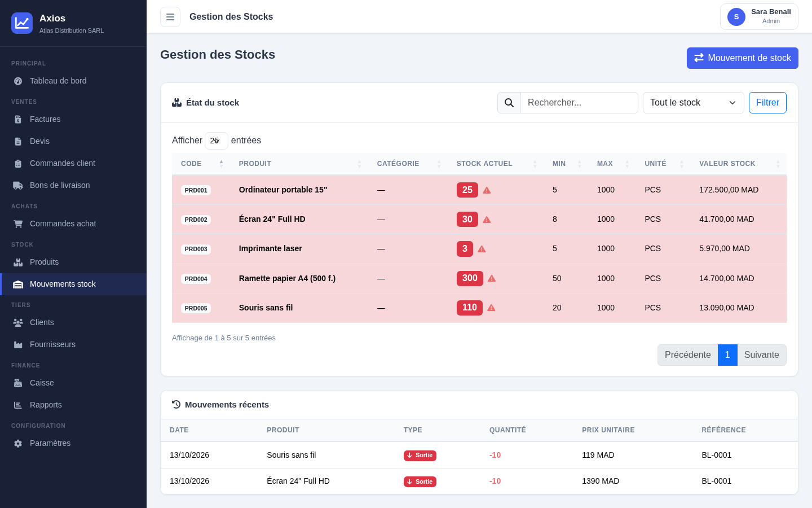Click the search magnifier icon
Image resolution: width=812 pixels, height=508 pixels.
[509, 103]
